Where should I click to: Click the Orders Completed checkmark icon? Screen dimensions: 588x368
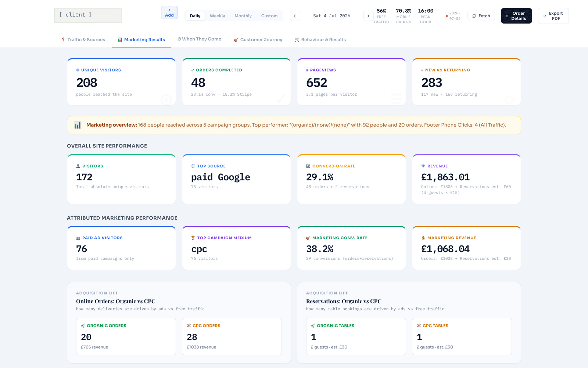pyautogui.click(x=193, y=70)
